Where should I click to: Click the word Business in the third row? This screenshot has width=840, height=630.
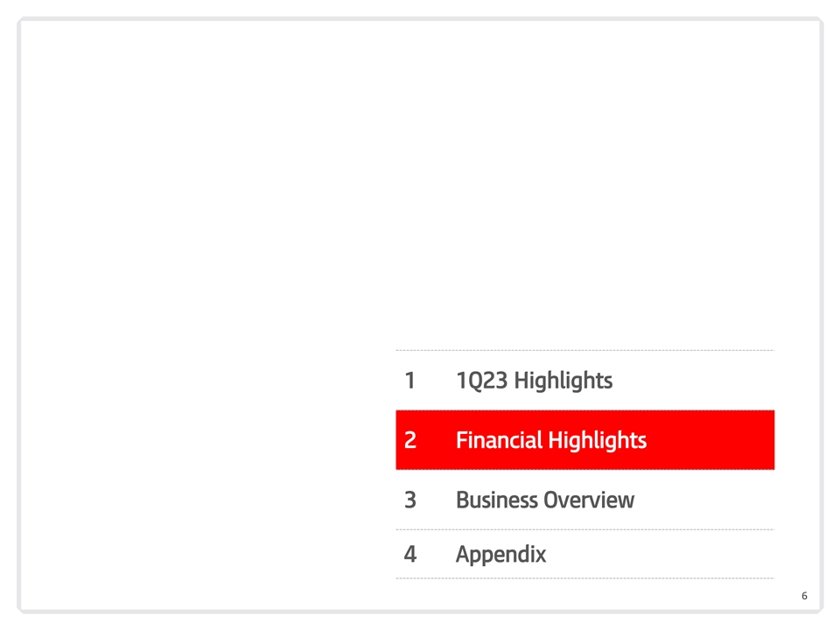coord(497,500)
